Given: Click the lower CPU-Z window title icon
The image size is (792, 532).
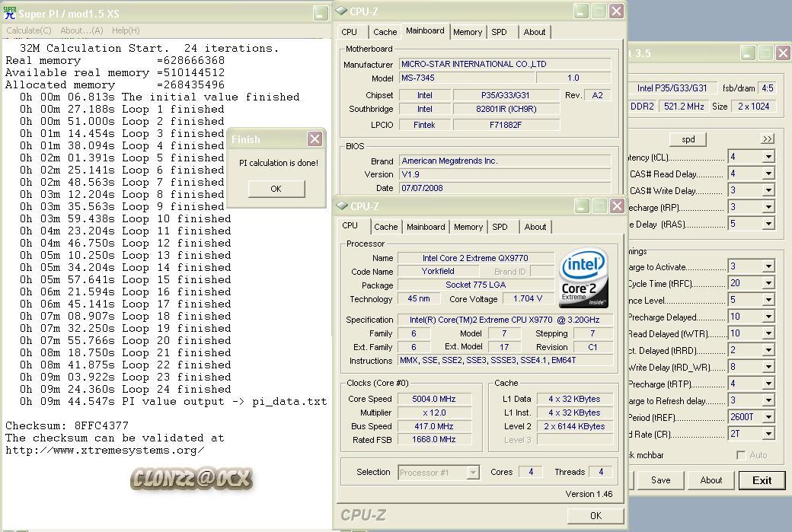Looking at the screenshot, I should [x=343, y=206].
